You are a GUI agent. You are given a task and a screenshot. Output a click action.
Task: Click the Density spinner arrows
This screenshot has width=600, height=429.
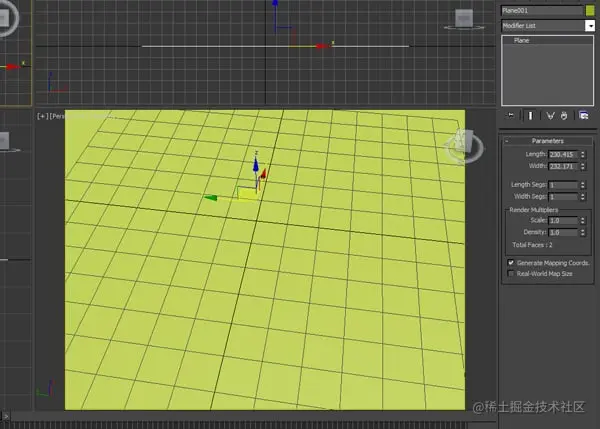pos(582,232)
